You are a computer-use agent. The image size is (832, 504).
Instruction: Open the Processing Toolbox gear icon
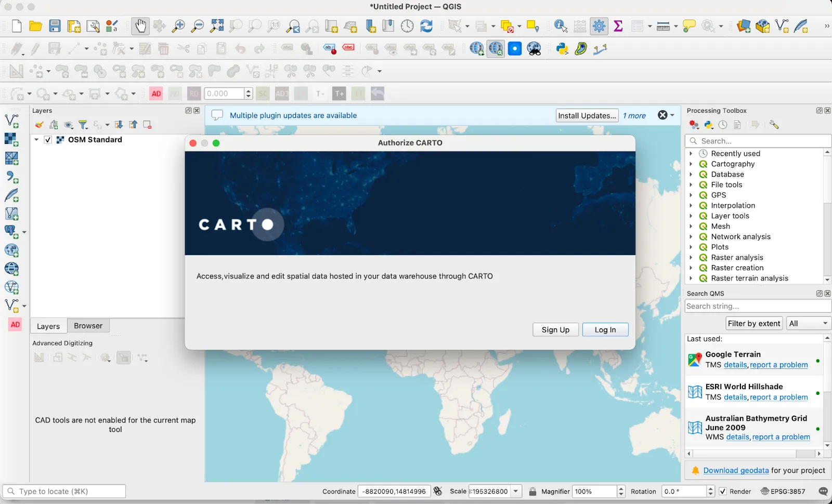click(599, 26)
